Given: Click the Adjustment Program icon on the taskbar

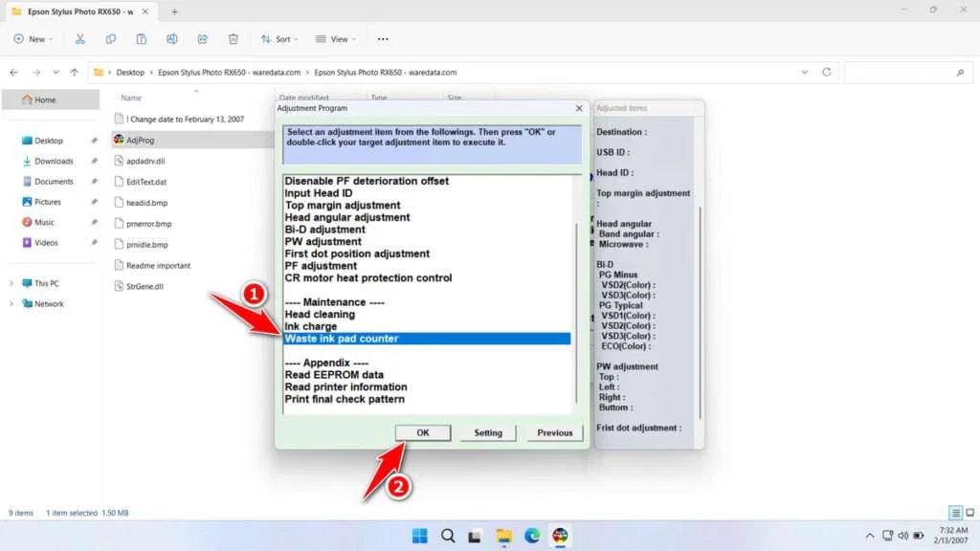Looking at the screenshot, I should 560,536.
